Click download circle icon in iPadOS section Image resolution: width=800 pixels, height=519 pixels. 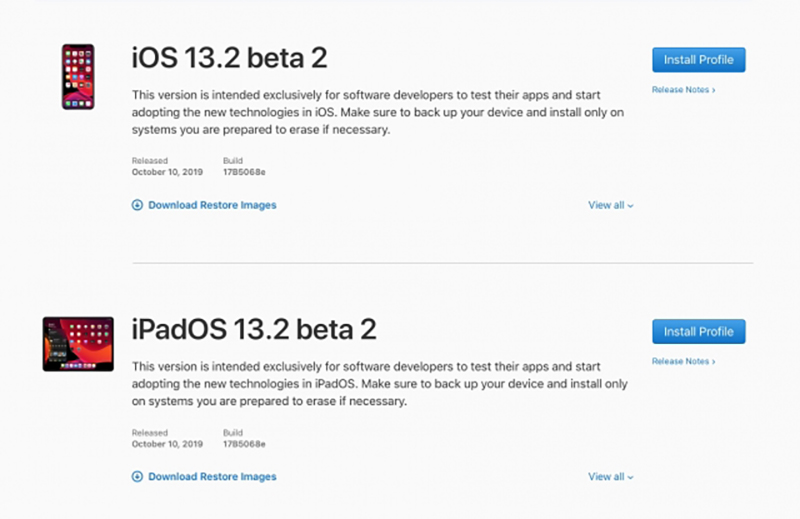(138, 477)
